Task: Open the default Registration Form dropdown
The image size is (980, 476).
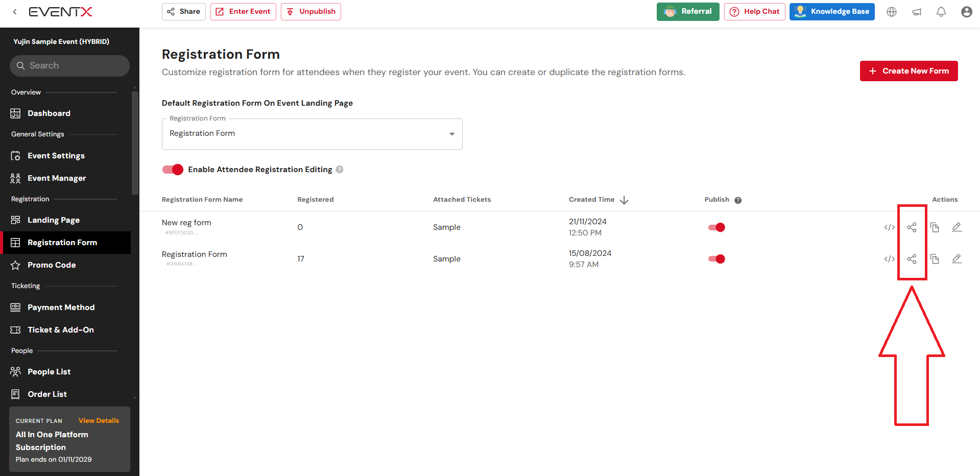Action: point(312,134)
